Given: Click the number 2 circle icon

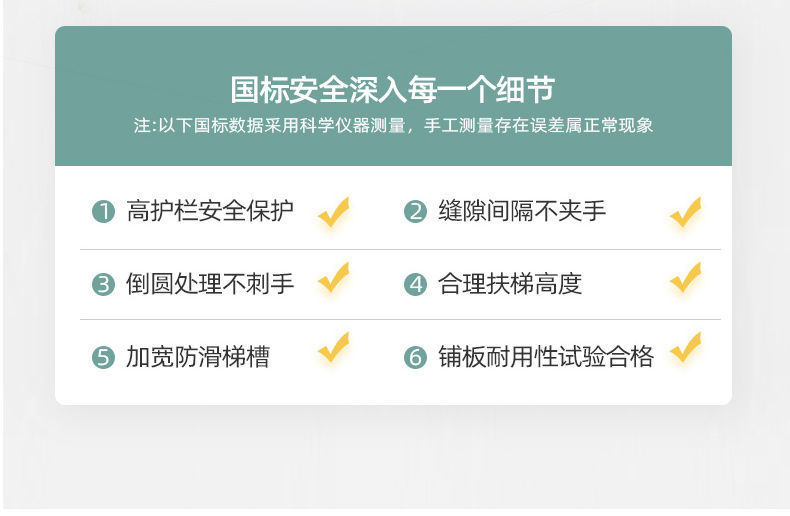Looking at the screenshot, I should click(415, 212).
